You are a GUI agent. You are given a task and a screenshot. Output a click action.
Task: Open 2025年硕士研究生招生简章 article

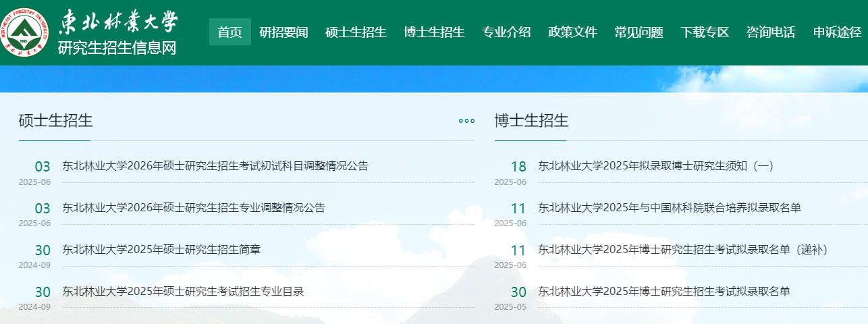pyautogui.click(x=161, y=249)
